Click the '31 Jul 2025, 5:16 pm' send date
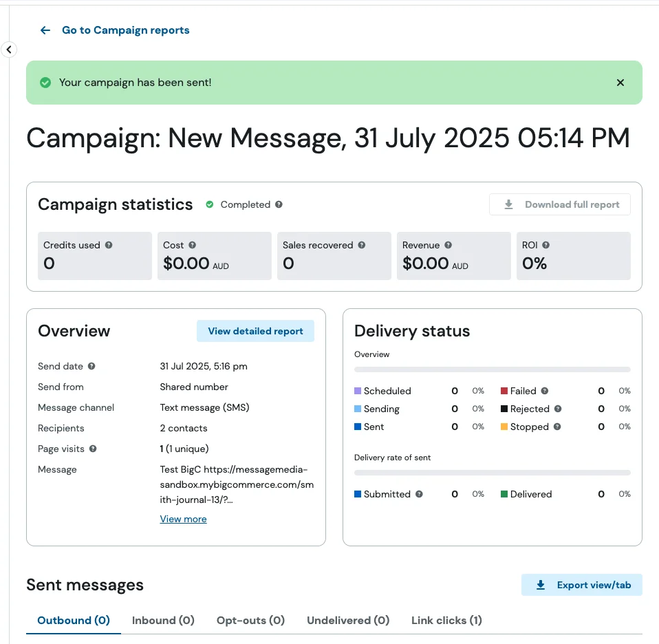 204,366
